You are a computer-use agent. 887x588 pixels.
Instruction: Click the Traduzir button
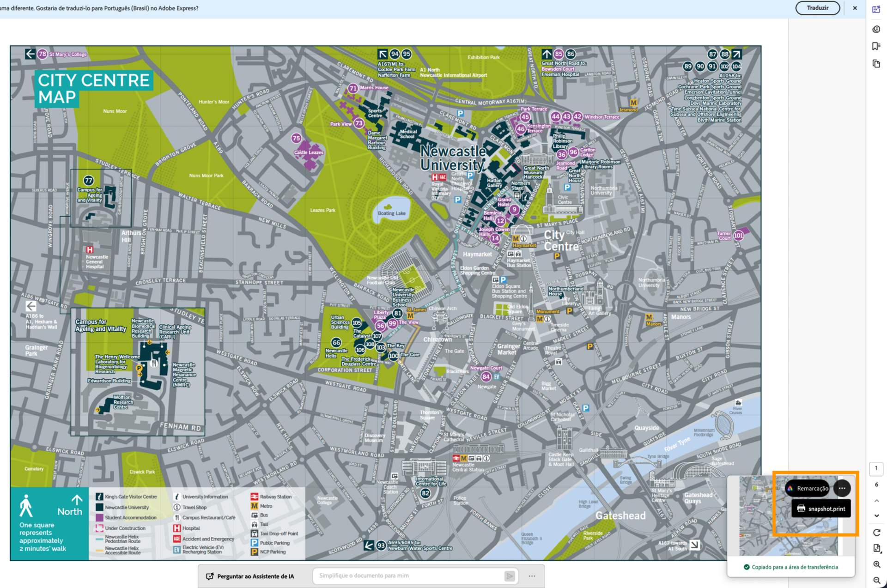[817, 8]
